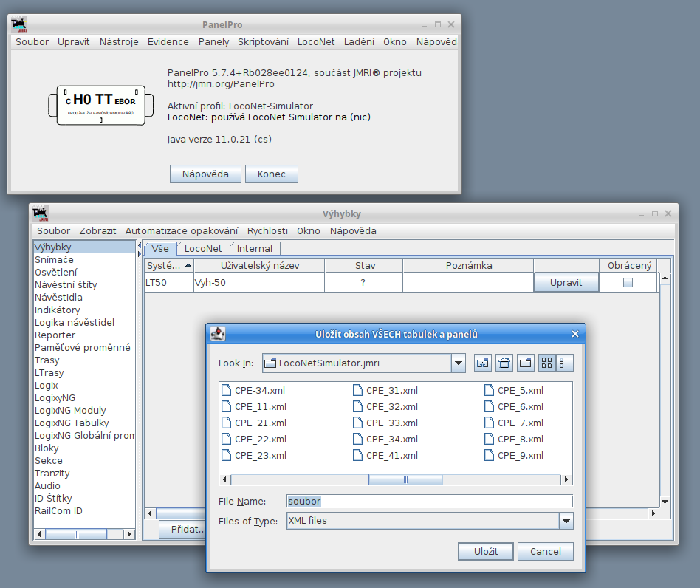Image resolution: width=700 pixels, height=588 pixels.
Task: Switch to List view in file chooser
Action: [547, 363]
